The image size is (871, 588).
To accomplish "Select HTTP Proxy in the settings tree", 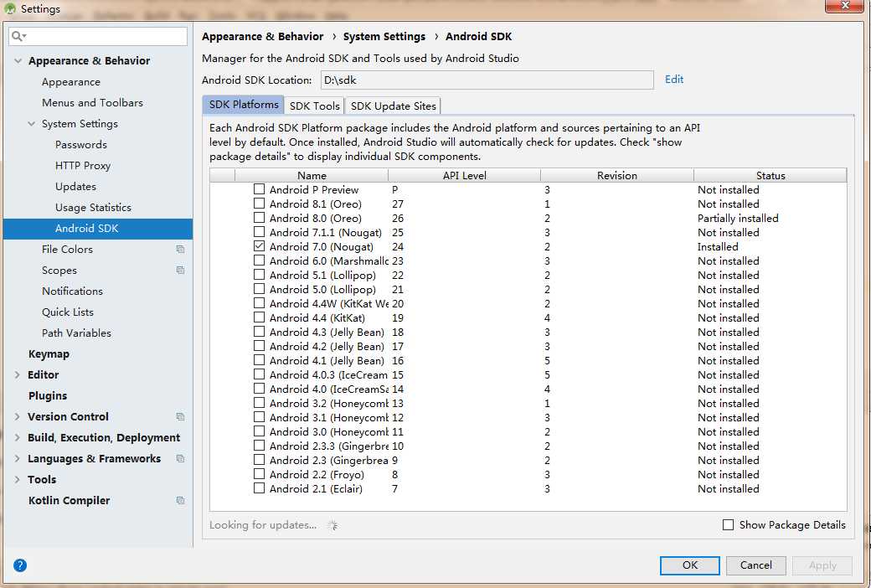I will [83, 166].
